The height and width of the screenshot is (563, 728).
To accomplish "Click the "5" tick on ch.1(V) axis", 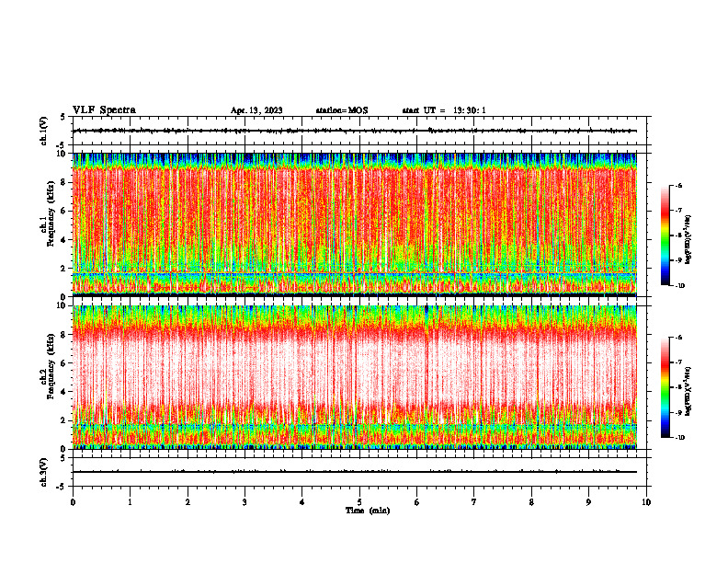I will click(x=63, y=117).
